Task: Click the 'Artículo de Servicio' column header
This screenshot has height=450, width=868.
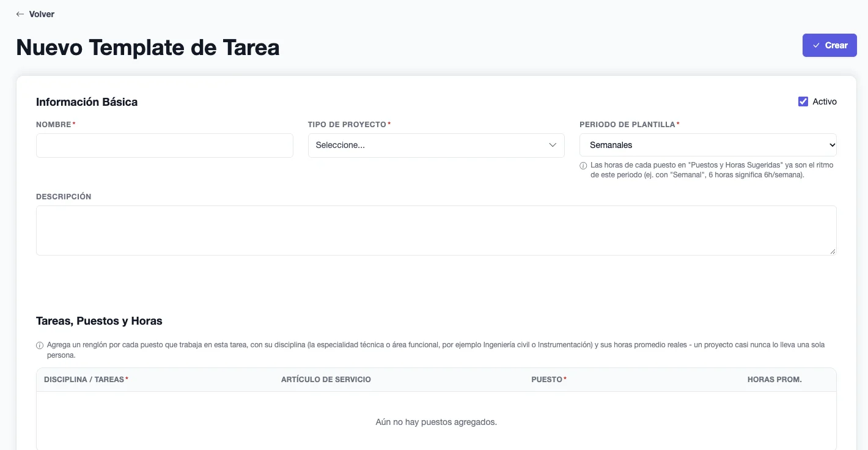Action: (x=326, y=380)
